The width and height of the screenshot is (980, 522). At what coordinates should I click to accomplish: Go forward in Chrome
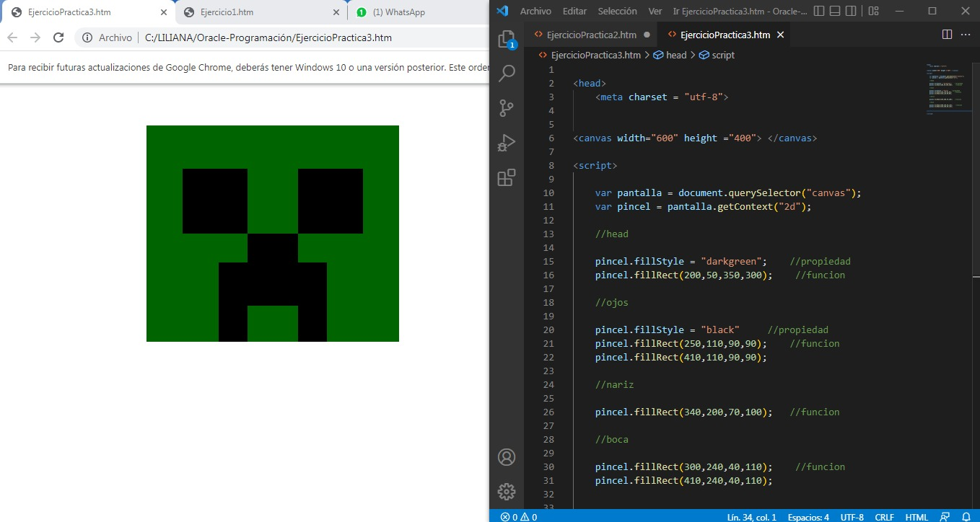(35, 37)
